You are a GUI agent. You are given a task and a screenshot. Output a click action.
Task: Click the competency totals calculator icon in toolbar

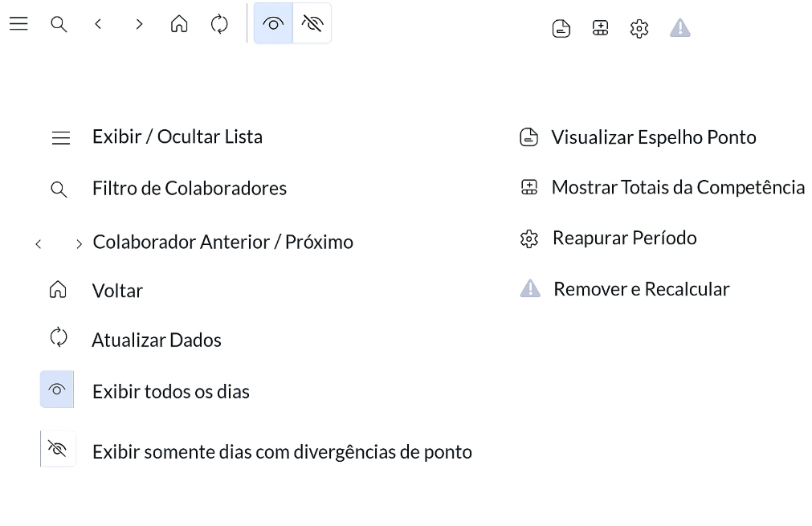(x=600, y=28)
